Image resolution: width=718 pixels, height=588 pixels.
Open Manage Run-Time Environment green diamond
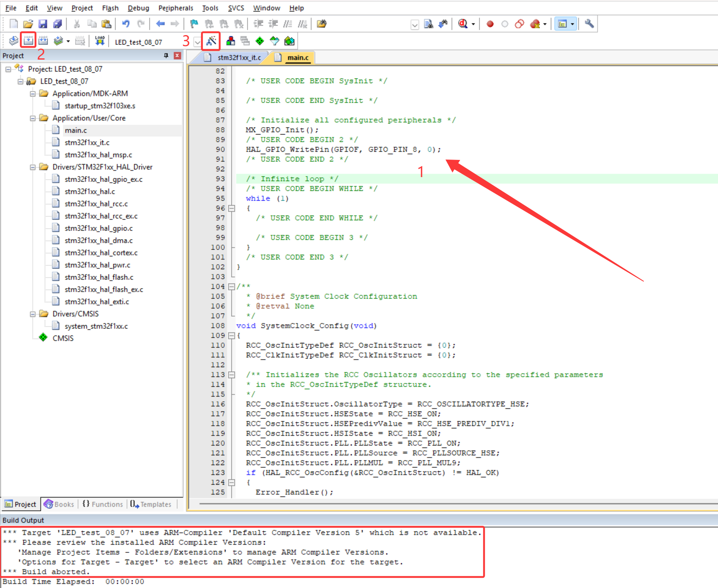259,41
